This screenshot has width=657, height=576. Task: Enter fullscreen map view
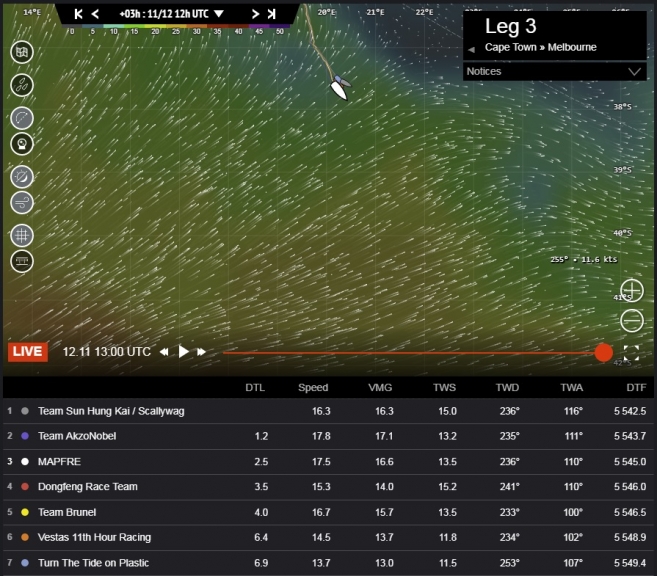tap(631, 353)
